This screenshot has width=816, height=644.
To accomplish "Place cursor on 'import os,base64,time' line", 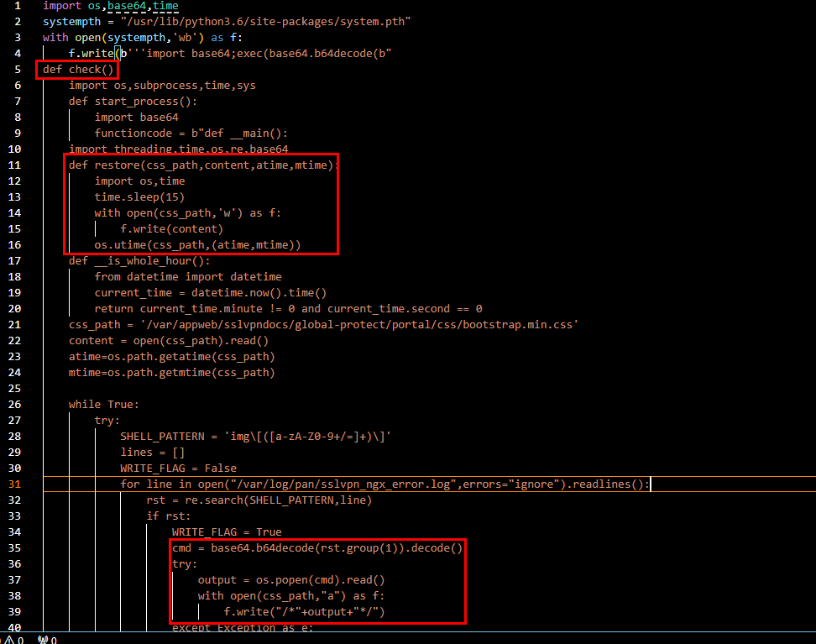I will (110, 6).
